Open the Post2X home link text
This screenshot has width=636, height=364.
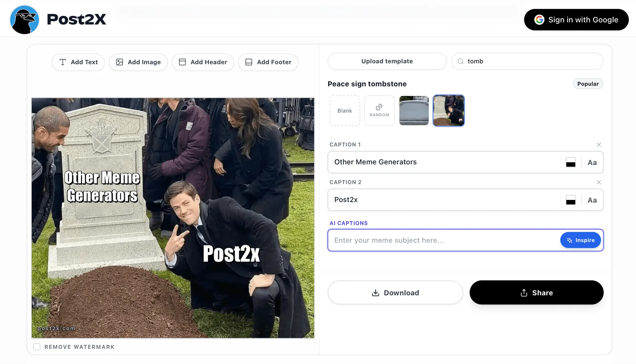pos(76,19)
